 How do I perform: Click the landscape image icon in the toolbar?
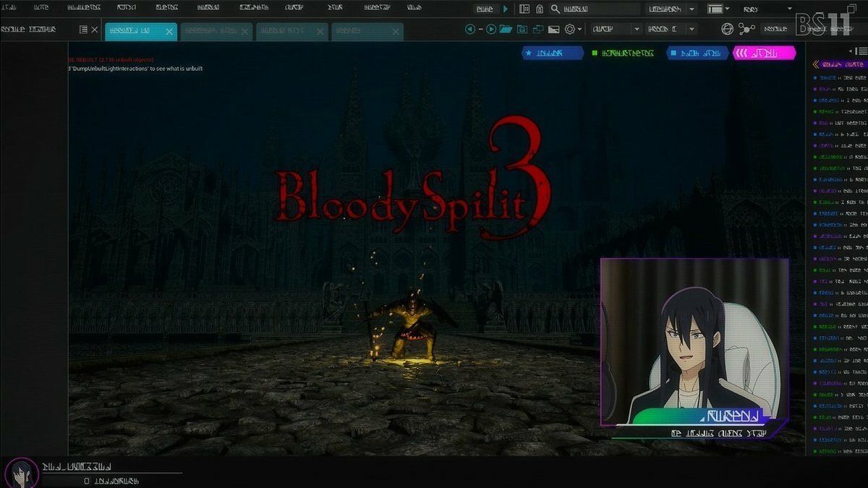[553, 30]
